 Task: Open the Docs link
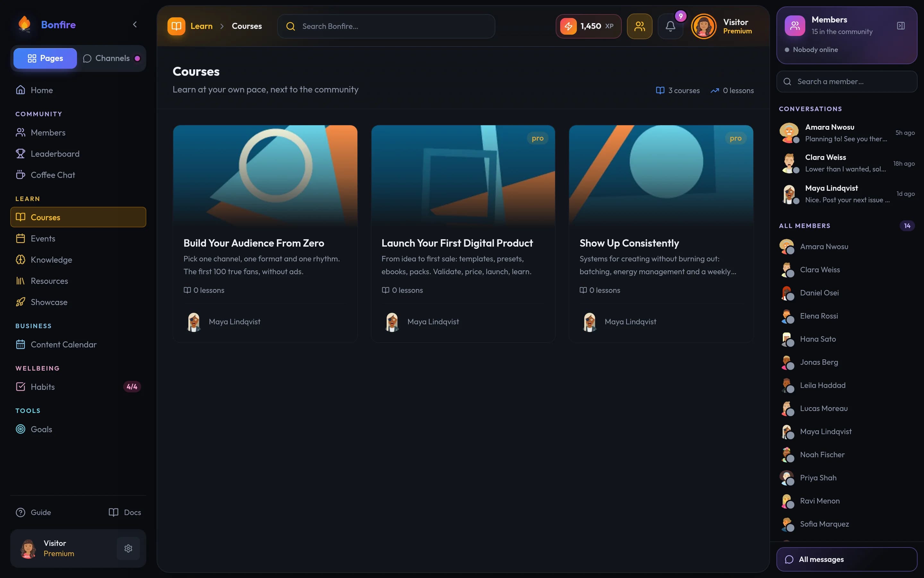(125, 512)
